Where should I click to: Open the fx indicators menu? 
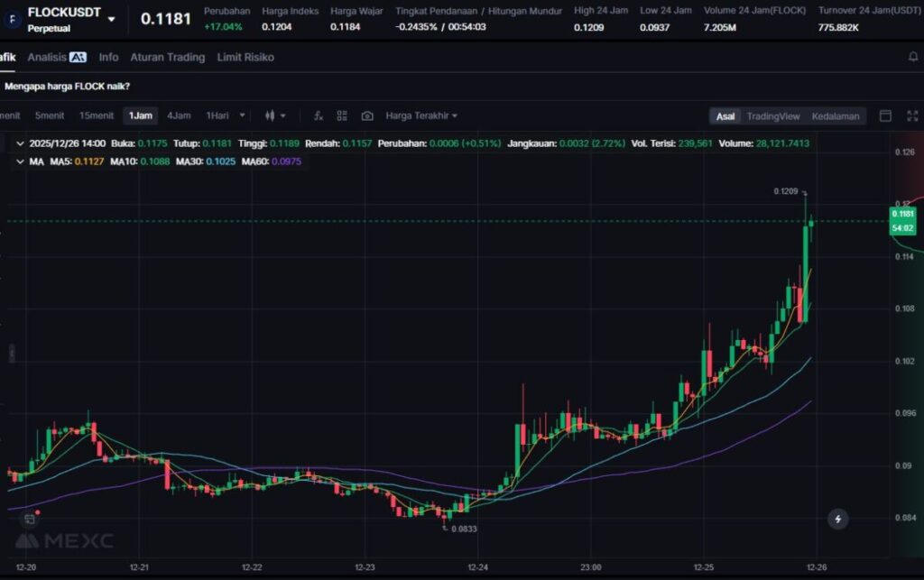click(x=319, y=116)
